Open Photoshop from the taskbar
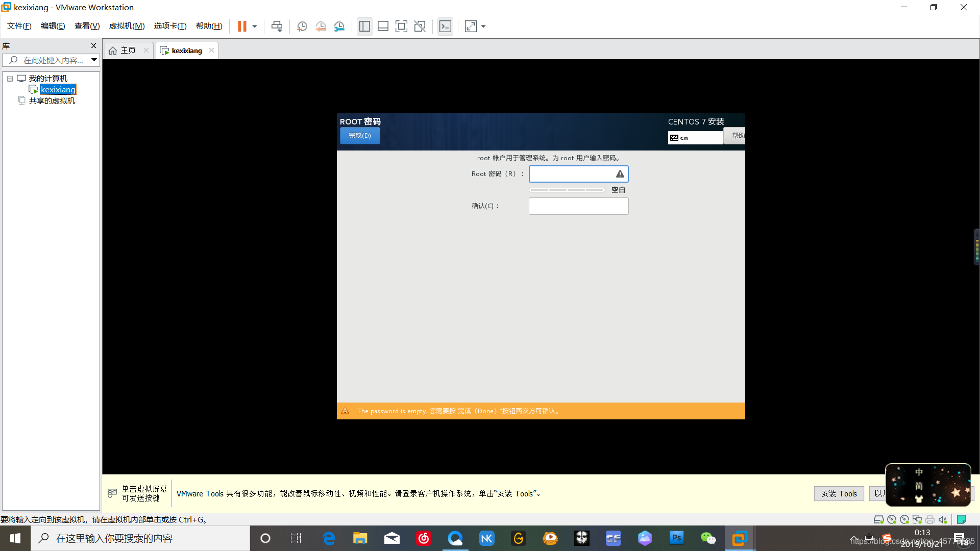 point(677,538)
